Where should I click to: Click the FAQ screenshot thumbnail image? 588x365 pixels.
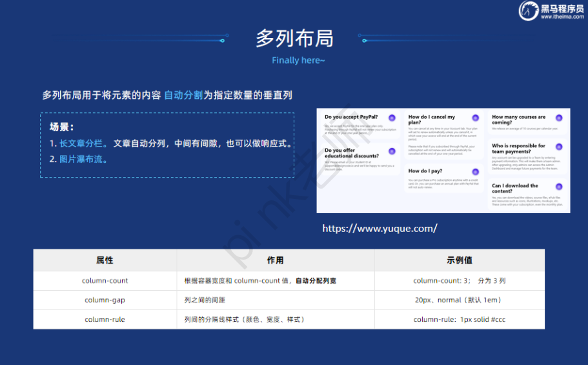tap(443, 161)
